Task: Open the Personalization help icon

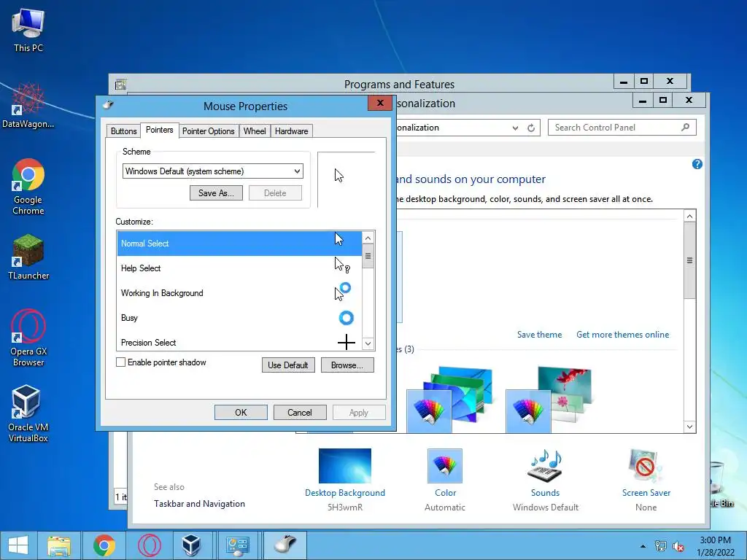Action: click(697, 164)
